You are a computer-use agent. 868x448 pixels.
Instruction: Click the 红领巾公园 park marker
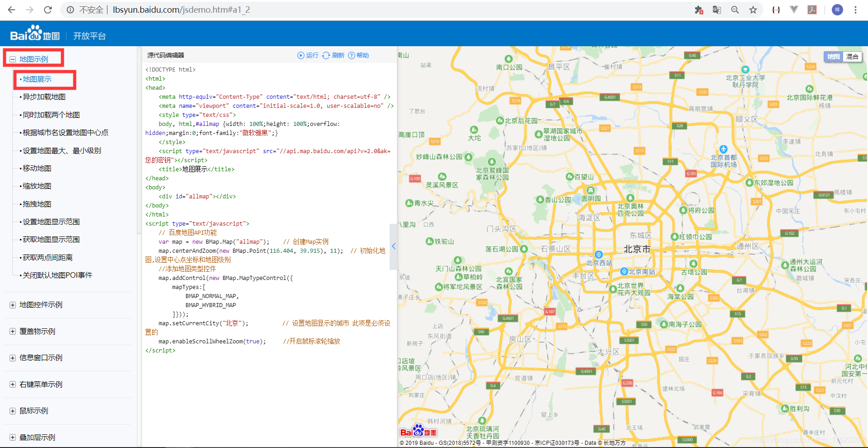(x=674, y=236)
